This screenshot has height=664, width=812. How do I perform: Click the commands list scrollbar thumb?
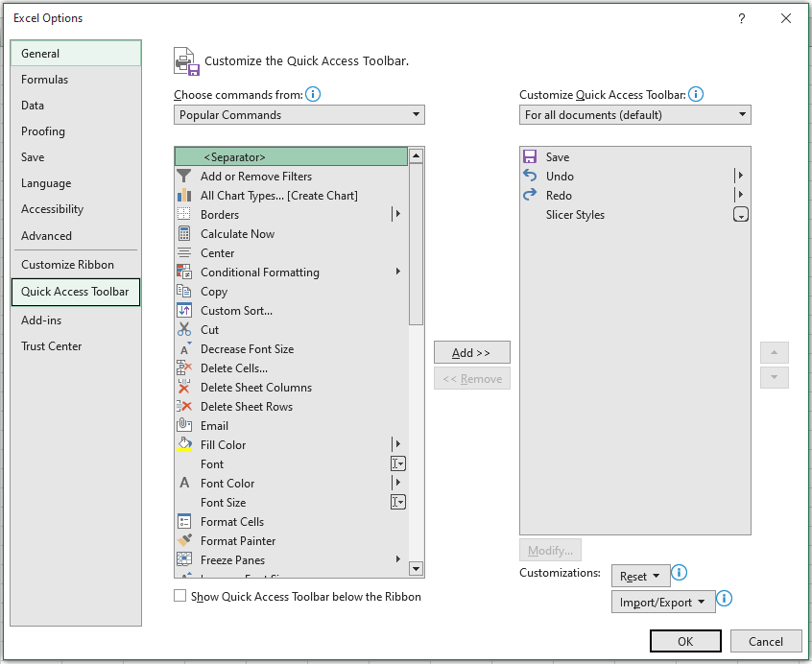[416, 245]
